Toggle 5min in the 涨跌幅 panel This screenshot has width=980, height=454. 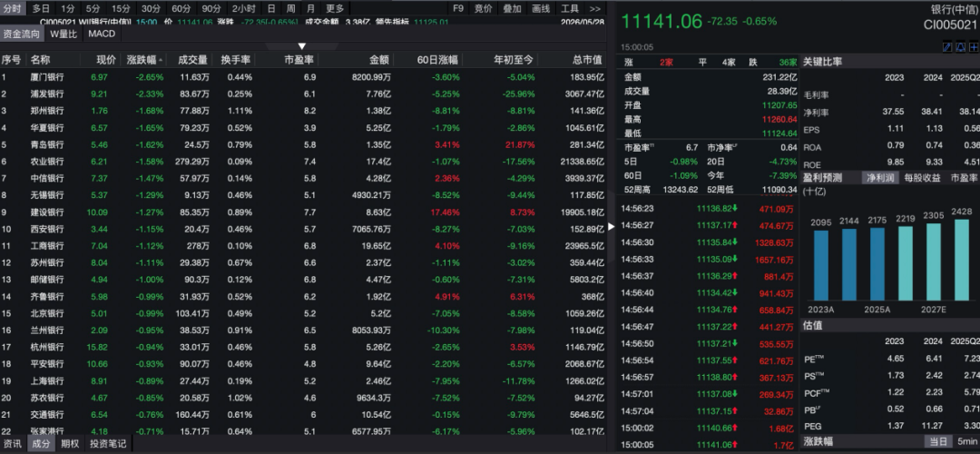point(967,441)
